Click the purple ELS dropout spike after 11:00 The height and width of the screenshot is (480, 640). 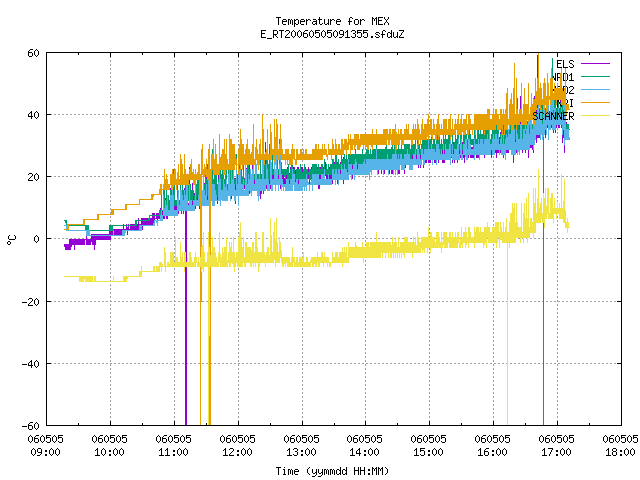point(186,318)
